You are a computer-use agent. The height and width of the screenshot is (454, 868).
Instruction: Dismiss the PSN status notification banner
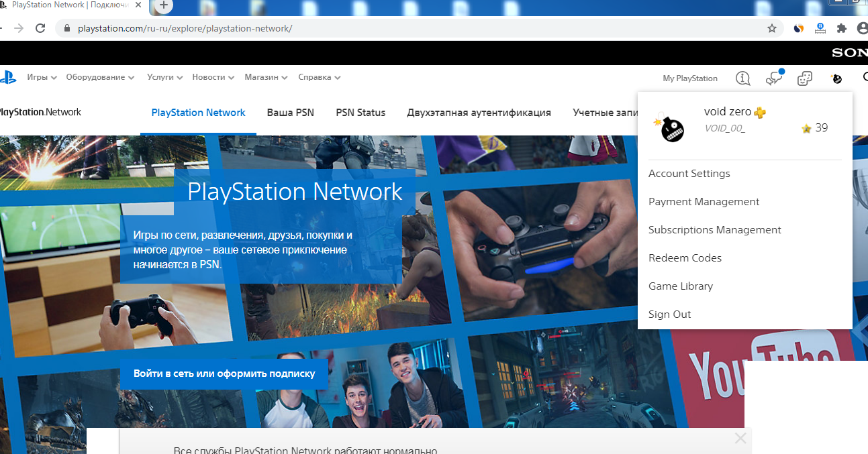click(740, 439)
